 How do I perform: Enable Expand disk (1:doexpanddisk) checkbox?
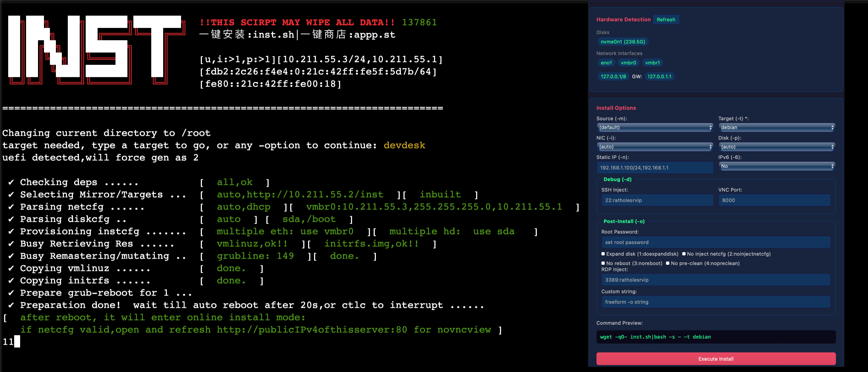(x=603, y=254)
